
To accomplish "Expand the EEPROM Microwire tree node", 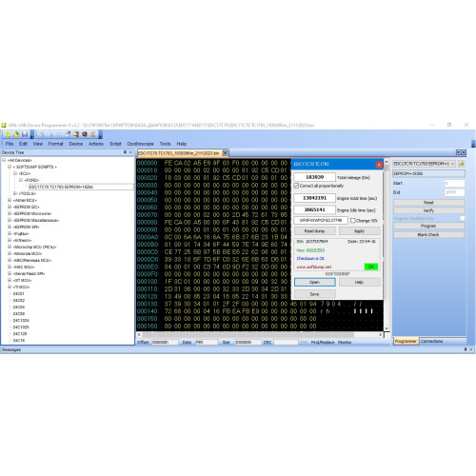I will (x=10, y=213).
